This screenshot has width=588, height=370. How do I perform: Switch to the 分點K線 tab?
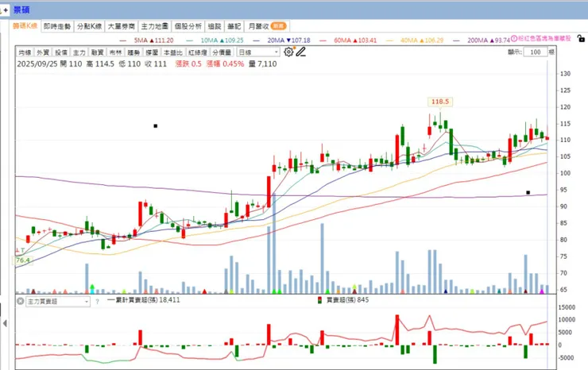89,26
